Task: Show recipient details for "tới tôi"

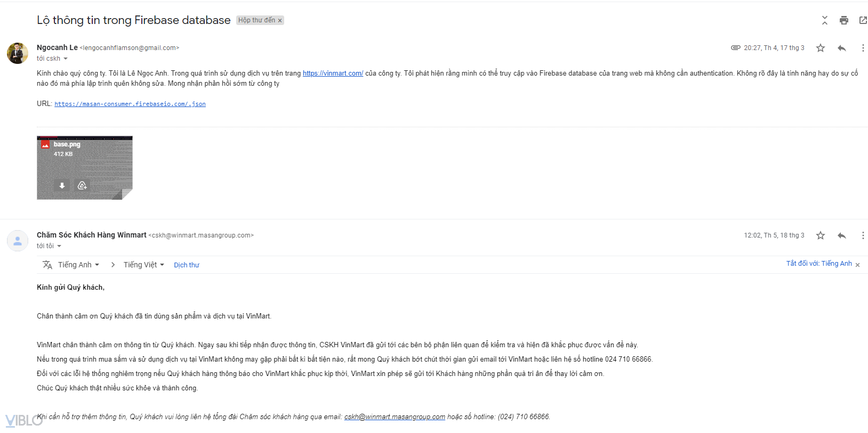Action: [59, 246]
